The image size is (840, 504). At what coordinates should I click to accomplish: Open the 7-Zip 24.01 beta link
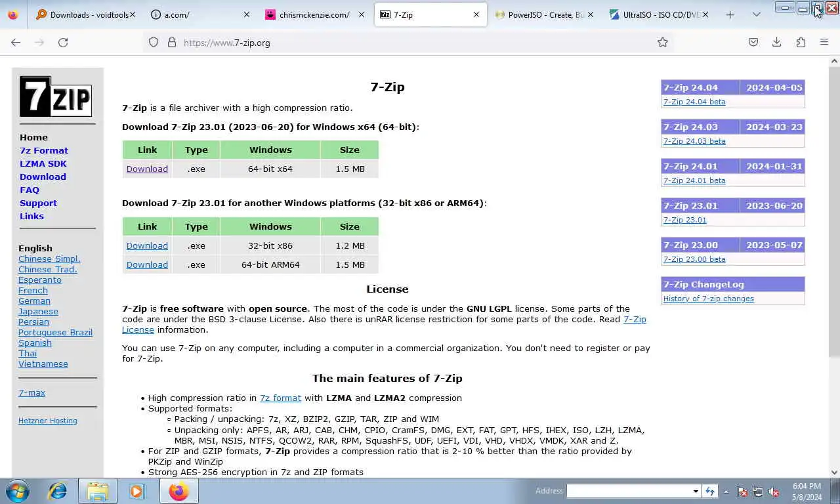pyautogui.click(x=694, y=180)
